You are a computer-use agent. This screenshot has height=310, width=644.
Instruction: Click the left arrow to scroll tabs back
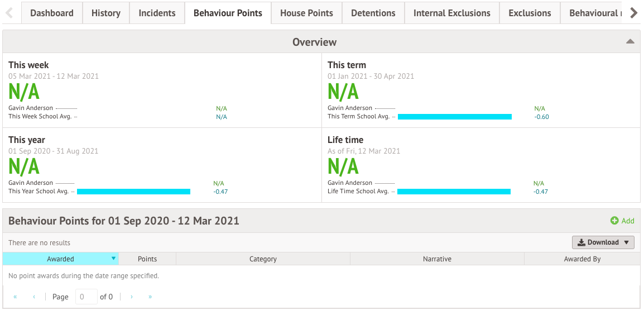[9, 13]
